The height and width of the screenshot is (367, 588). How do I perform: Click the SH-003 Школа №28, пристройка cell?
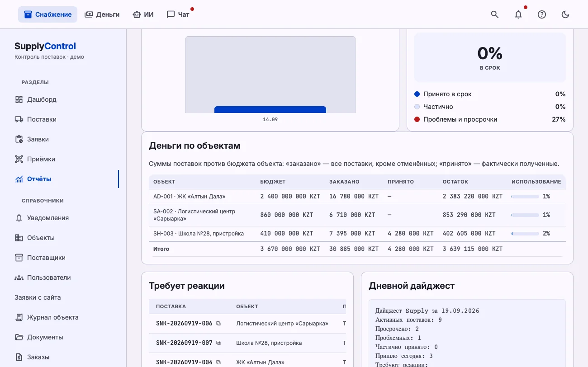[199, 234]
